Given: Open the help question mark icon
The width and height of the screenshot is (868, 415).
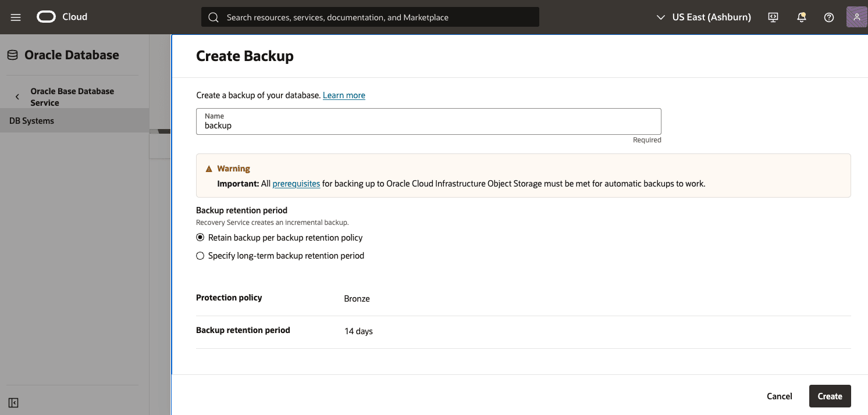Looking at the screenshot, I should [x=828, y=17].
